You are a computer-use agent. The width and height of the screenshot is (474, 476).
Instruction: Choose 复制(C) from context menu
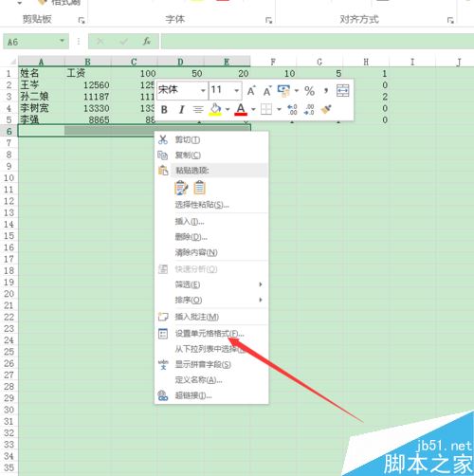pyautogui.click(x=211, y=156)
